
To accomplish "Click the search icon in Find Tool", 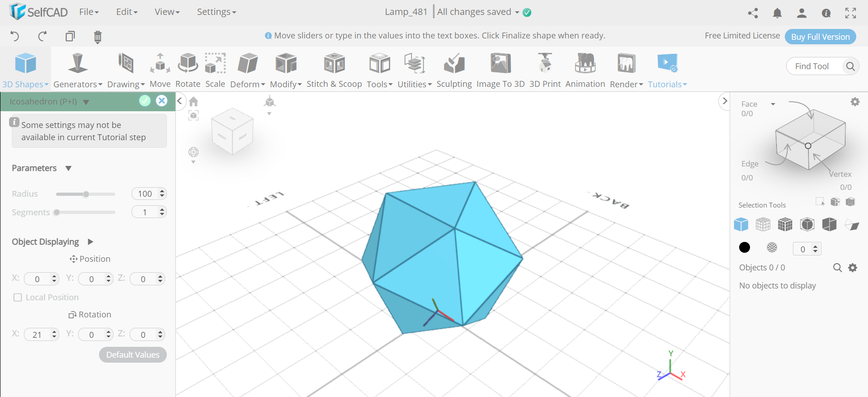I will 850,66.
